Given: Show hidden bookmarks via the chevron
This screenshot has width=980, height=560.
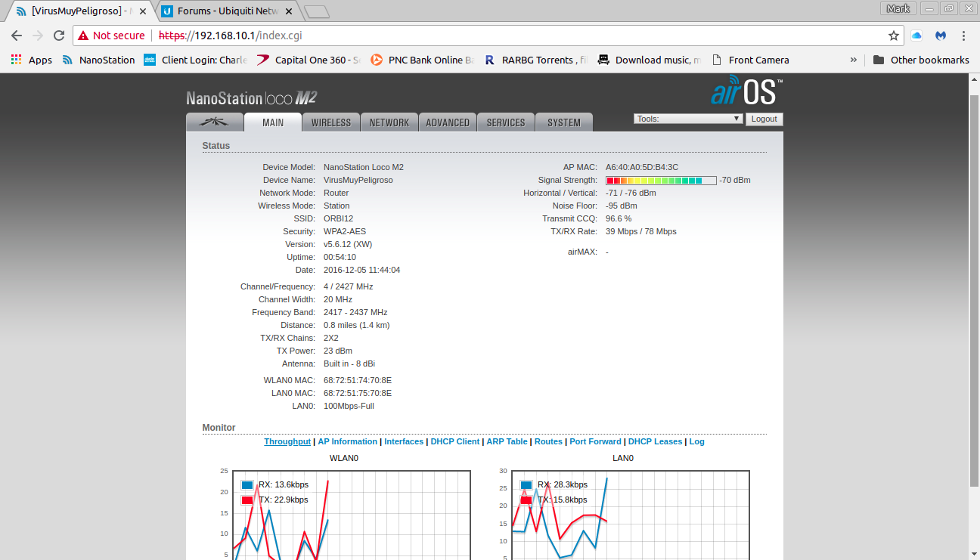Looking at the screenshot, I should point(854,60).
